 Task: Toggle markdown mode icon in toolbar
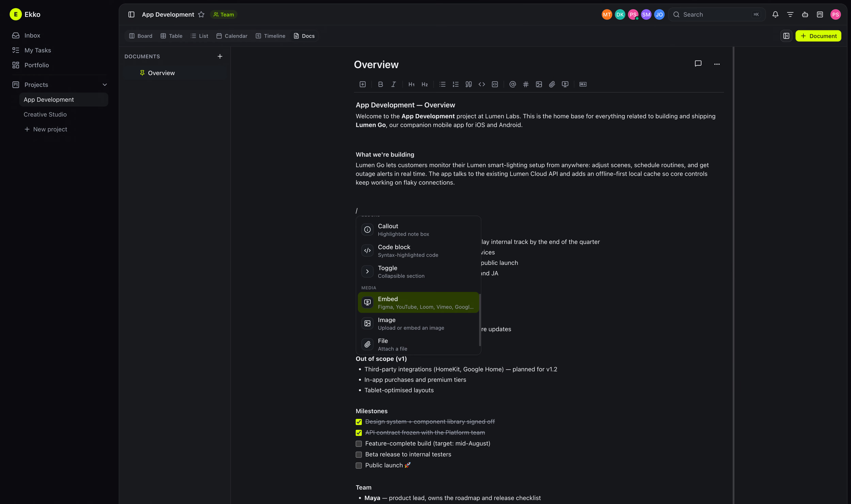point(583,84)
